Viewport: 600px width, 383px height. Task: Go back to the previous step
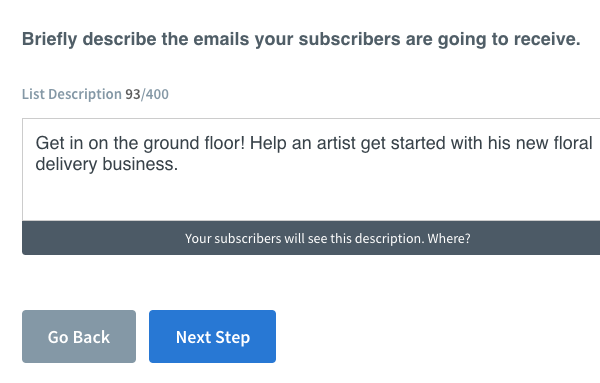coord(79,336)
